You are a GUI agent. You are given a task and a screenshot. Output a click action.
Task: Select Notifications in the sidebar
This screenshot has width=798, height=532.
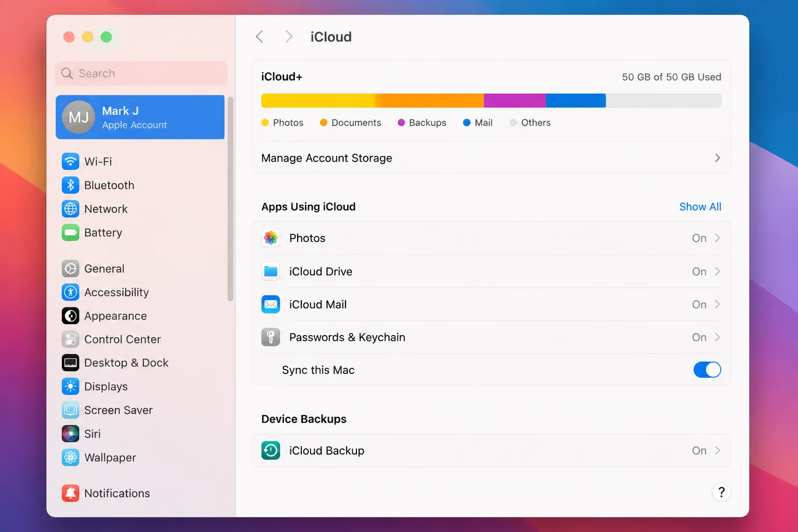coord(117,493)
